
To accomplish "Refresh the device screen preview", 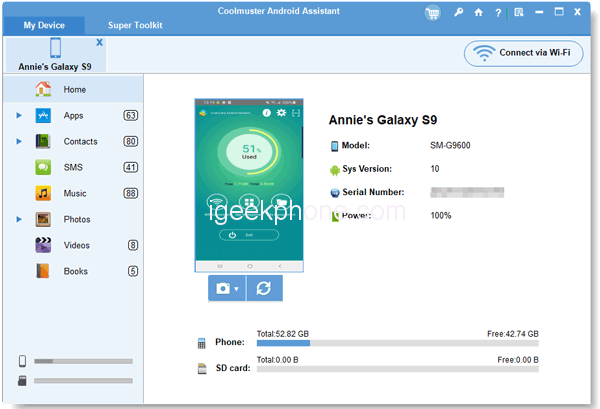I will [x=264, y=288].
